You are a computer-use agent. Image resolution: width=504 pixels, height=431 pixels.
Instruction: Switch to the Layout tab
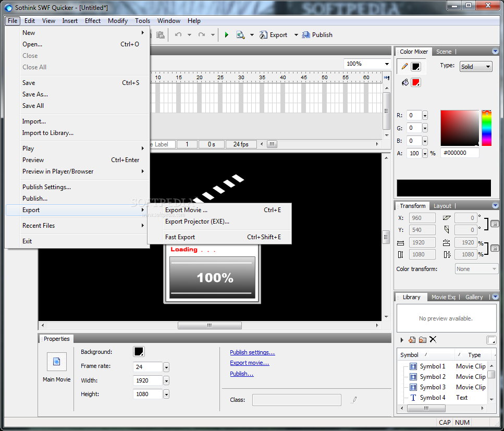[442, 206]
